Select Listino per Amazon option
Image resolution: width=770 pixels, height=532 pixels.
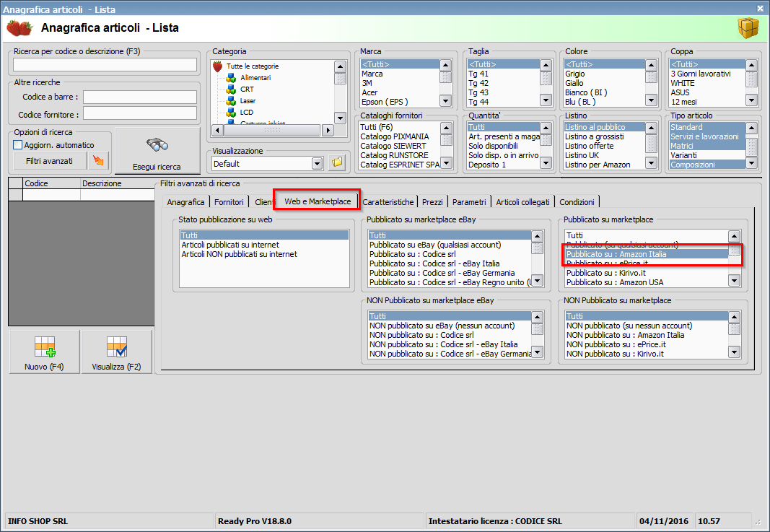604,165
